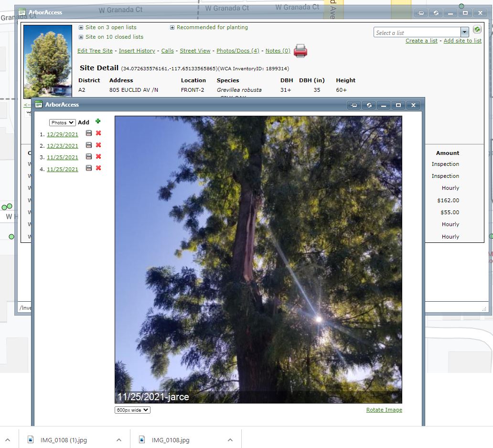Delete the 12/23/2021 photo entry
Viewport: 493px width, 448px height.
(98, 145)
